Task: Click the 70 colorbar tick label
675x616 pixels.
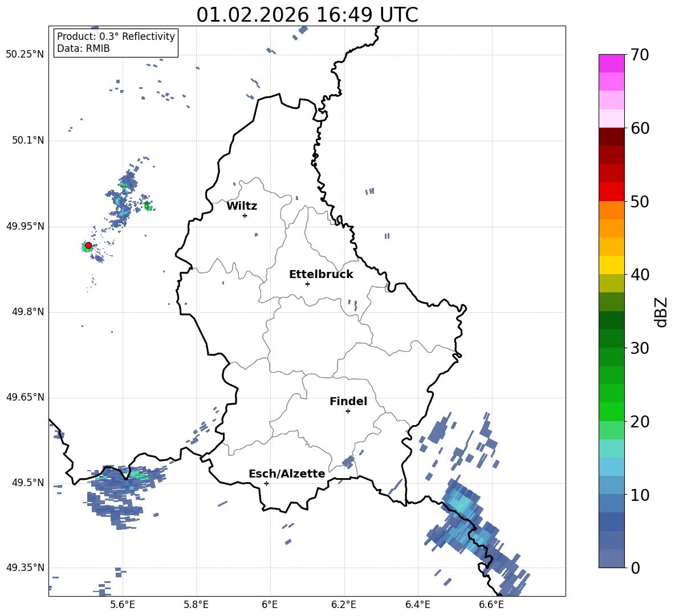Action: 640,55
